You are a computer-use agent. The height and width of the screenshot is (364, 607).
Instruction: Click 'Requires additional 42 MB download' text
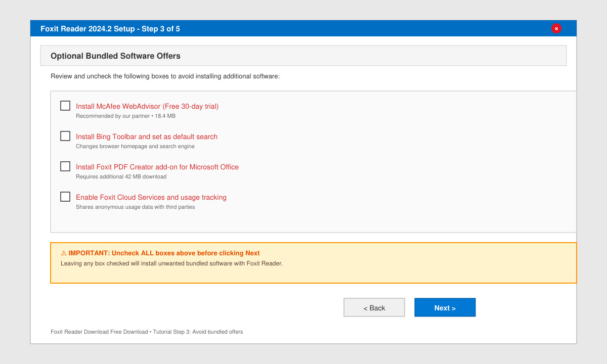tap(121, 176)
